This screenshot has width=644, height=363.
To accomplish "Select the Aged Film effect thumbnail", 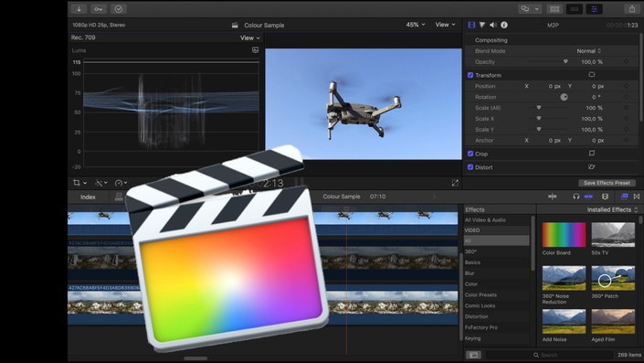I will point(613,322).
